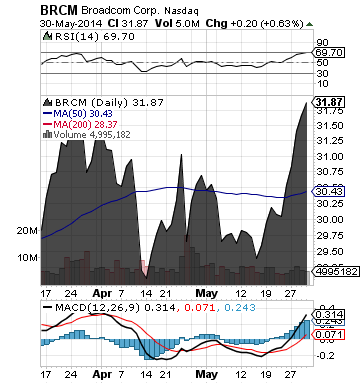Screen dimensions: 360x384
Task: Click the Chg +0.20 (+0.63%) value
Action: point(255,24)
